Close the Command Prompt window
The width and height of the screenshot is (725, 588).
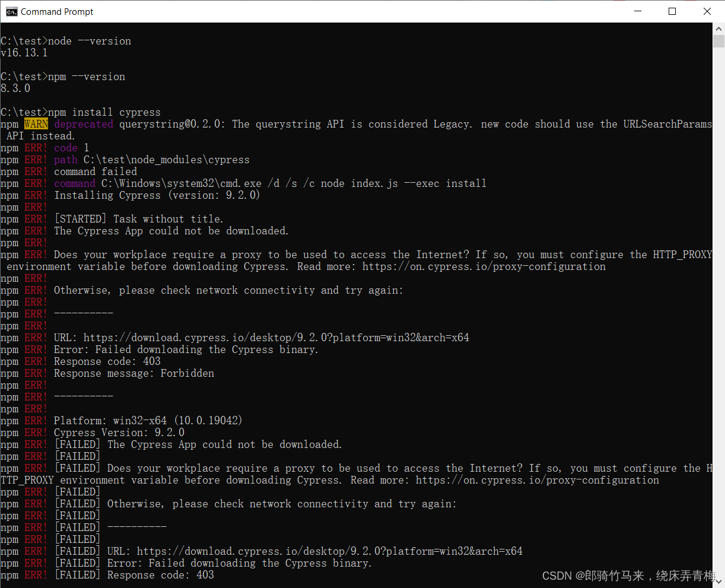pos(707,11)
